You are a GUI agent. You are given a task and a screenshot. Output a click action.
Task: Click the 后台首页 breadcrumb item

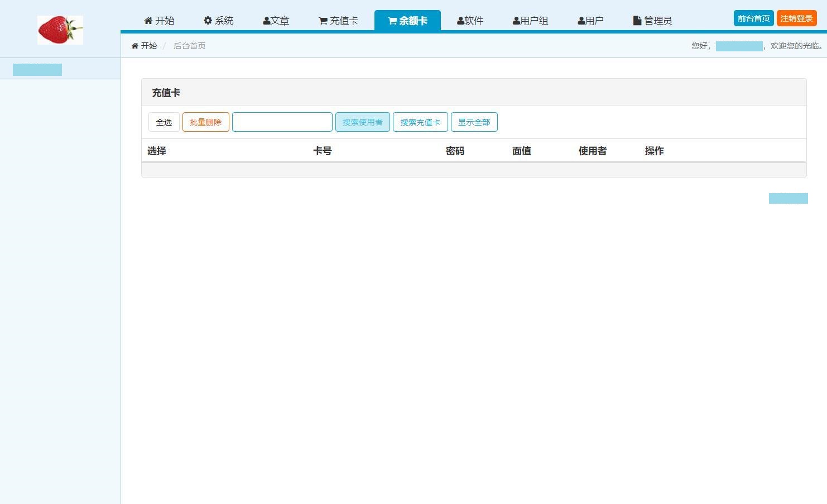click(189, 46)
